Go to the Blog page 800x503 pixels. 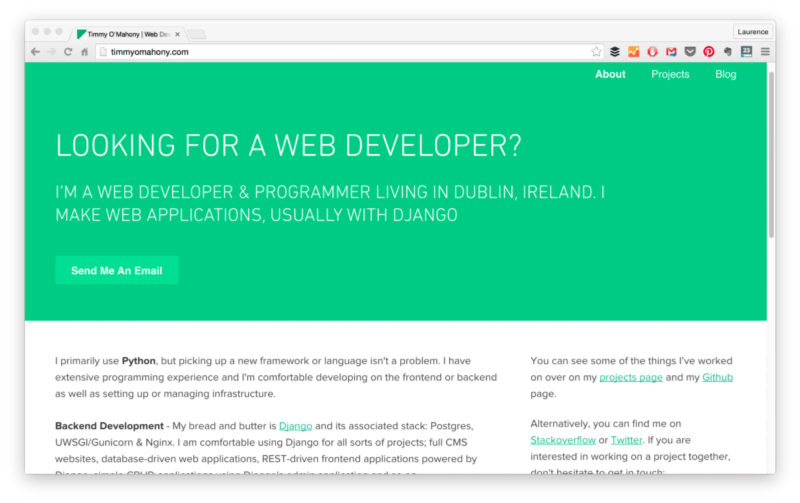point(726,74)
